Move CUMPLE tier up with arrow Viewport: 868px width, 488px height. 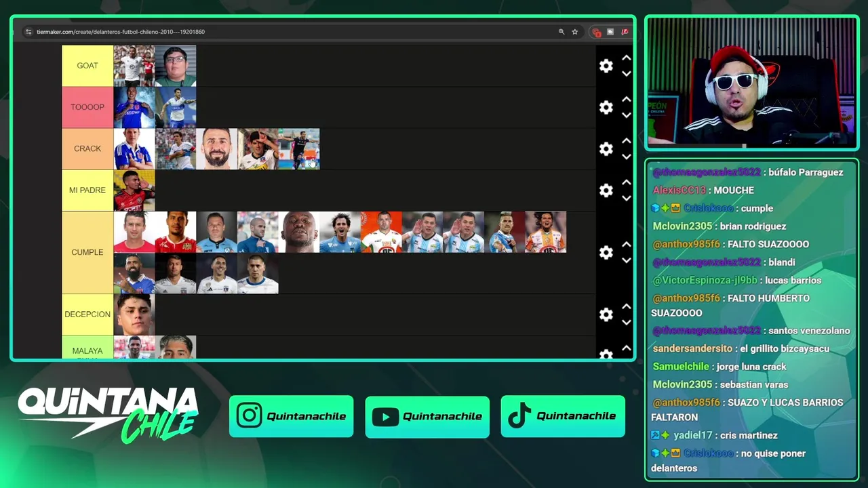point(627,245)
